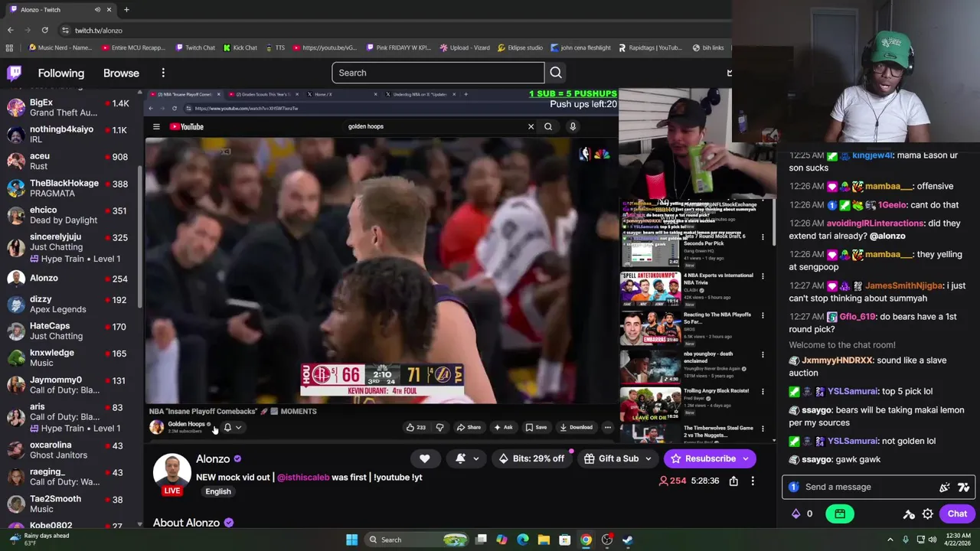Viewport: 980px width, 551px height.
Task: Open stream options three-dot menu
Action: [753, 481]
